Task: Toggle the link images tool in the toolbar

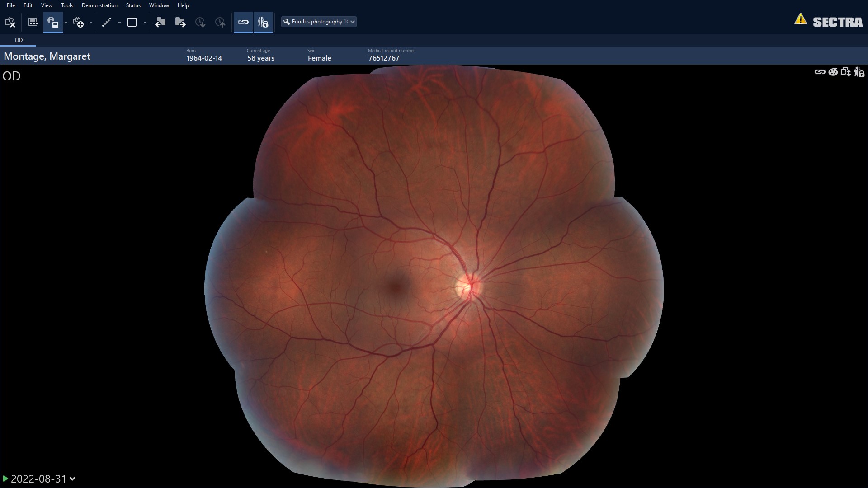Action: (243, 22)
